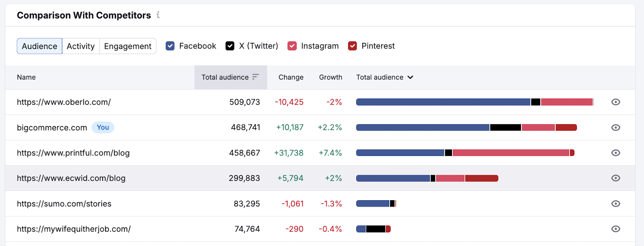The height and width of the screenshot is (246, 644).
Task: Toggle eye icon for mywifequitherjob.com row
Action: click(x=615, y=229)
